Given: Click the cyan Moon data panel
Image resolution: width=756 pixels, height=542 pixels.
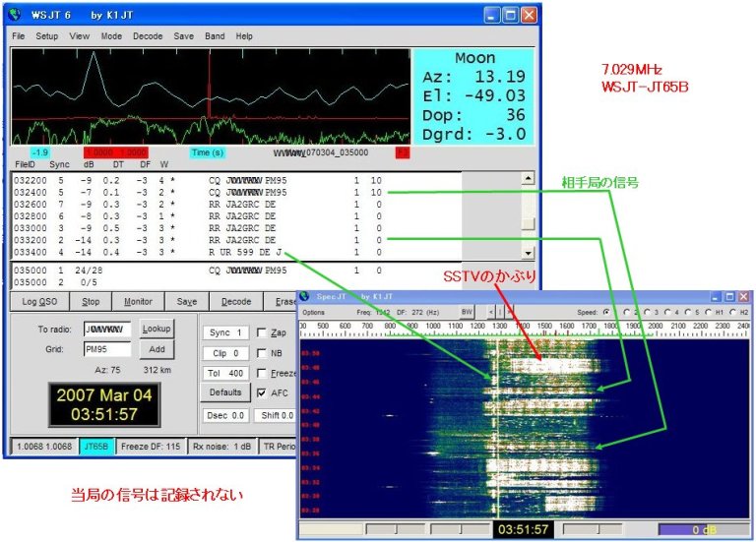Looking at the screenshot, I should [473, 96].
